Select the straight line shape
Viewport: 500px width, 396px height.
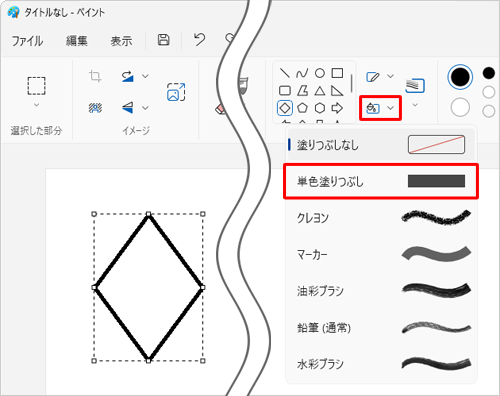click(x=284, y=73)
